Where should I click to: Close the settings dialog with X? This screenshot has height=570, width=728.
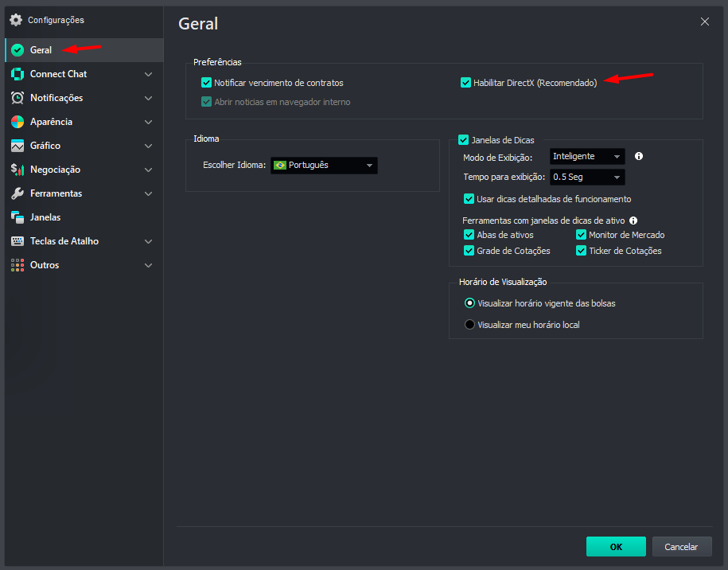(x=705, y=21)
